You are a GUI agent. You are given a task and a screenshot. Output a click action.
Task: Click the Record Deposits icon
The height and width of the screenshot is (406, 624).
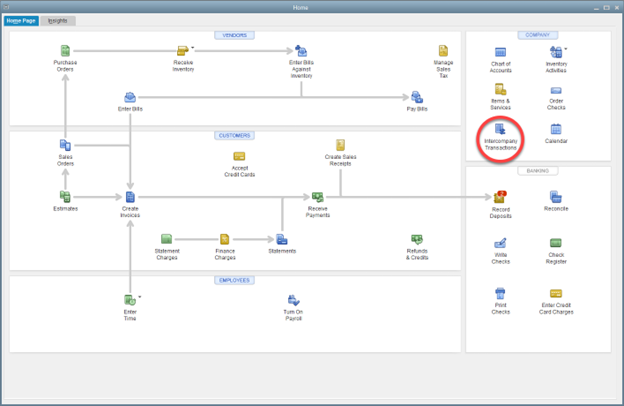click(x=500, y=198)
